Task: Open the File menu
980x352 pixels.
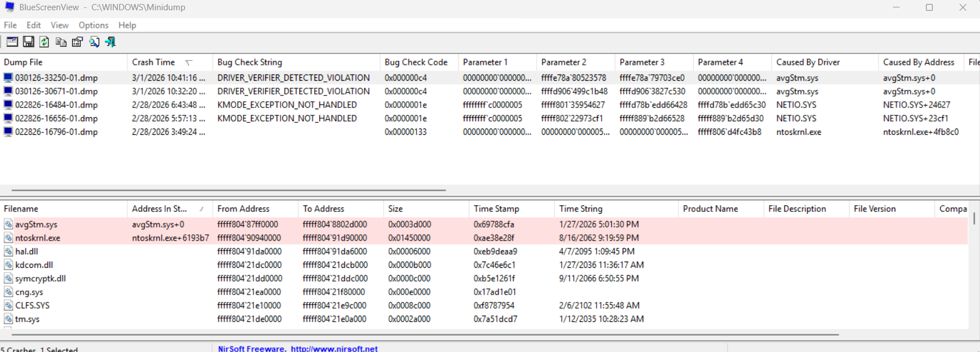Action: (10, 25)
